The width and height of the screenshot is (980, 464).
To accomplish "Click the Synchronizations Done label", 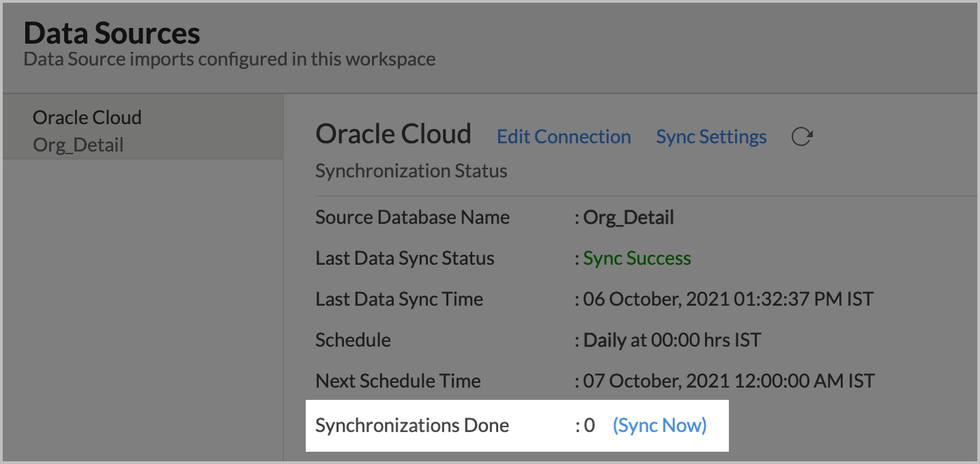I will click(412, 425).
